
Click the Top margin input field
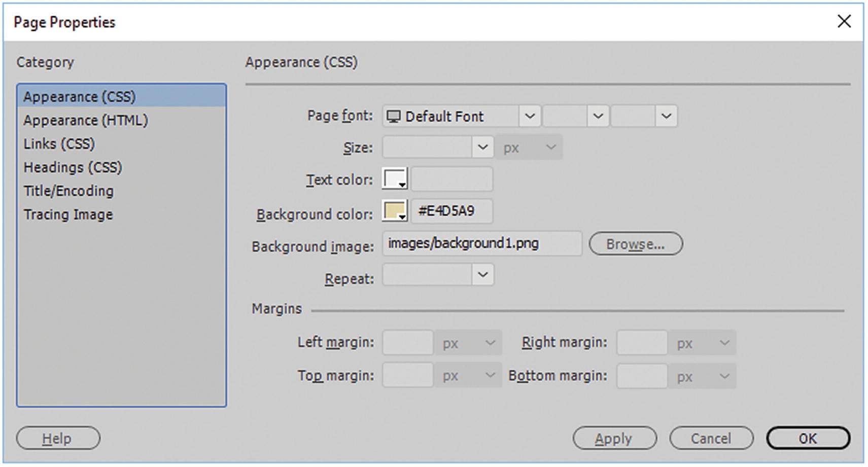click(408, 376)
